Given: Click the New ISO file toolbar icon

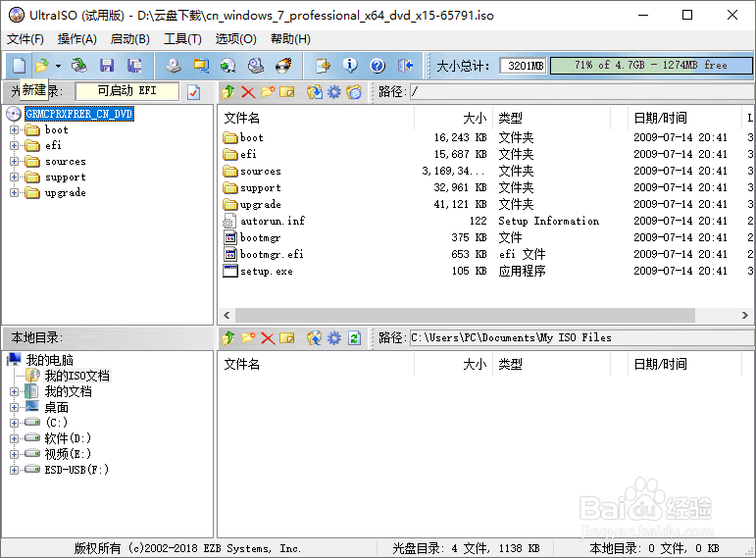Looking at the screenshot, I should coord(20,65).
